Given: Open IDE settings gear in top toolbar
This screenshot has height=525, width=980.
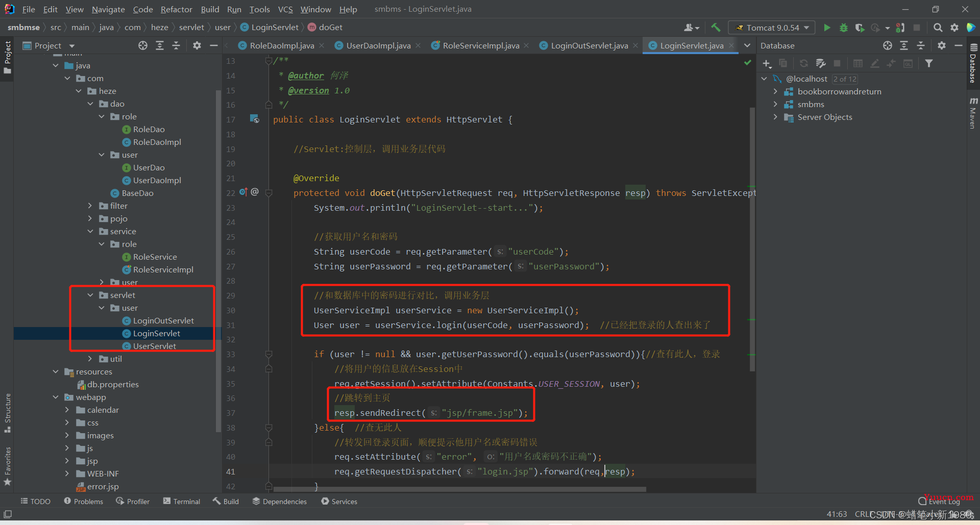Looking at the screenshot, I should point(954,28).
